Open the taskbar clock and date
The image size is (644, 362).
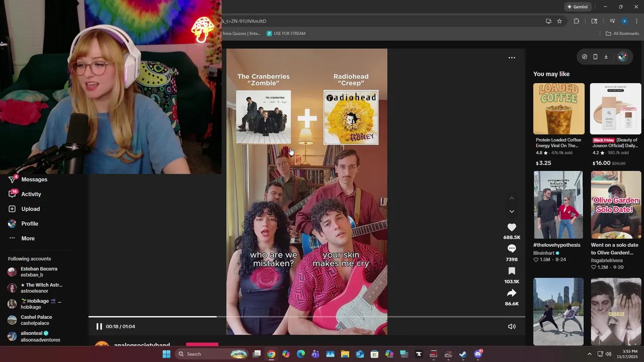[630, 354]
